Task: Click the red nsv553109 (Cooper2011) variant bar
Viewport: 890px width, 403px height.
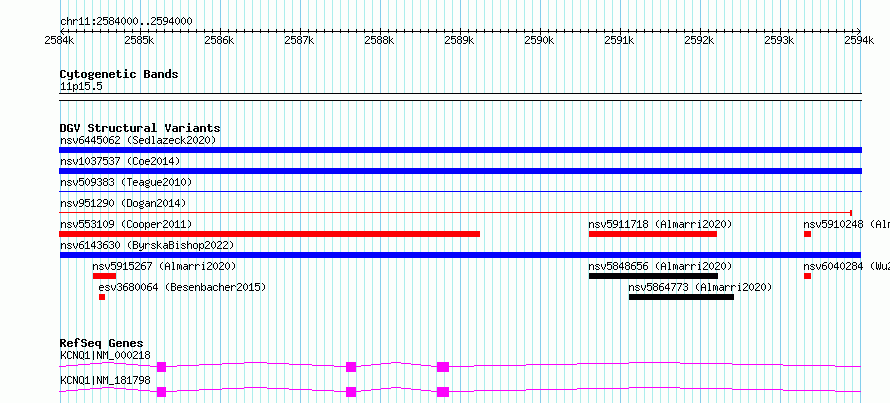Action: point(270,234)
